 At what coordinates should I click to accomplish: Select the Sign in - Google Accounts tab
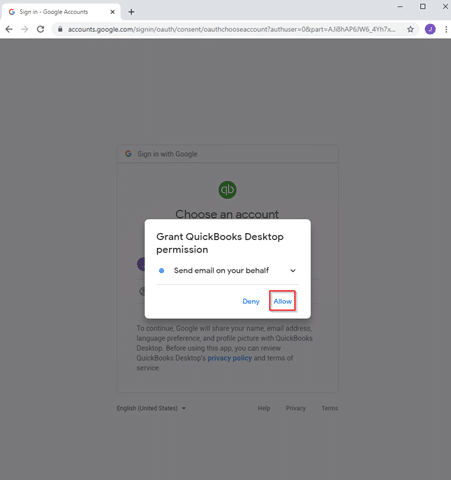[x=62, y=12]
